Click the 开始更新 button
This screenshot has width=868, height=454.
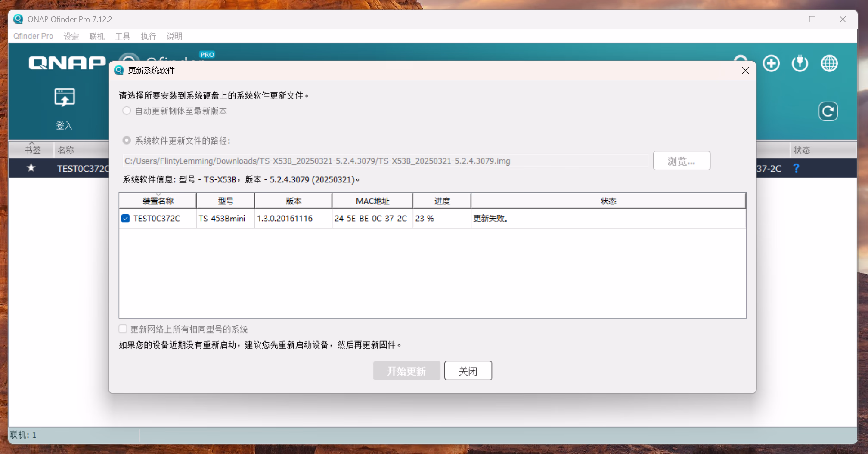406,371
